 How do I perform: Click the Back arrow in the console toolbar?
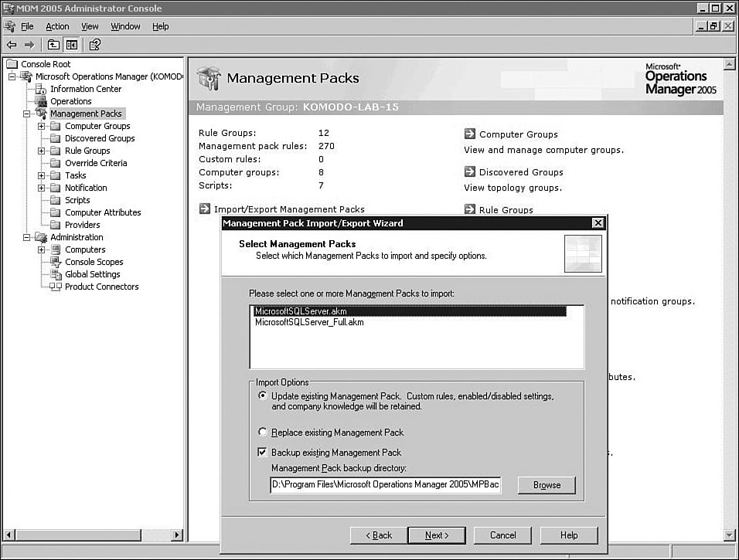(x=12, y=45)
